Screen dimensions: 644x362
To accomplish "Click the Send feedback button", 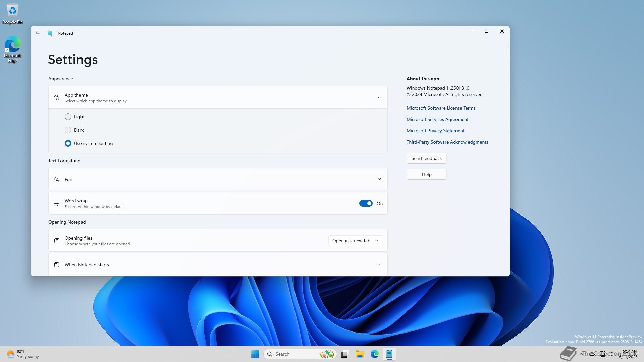I will 426,158.
